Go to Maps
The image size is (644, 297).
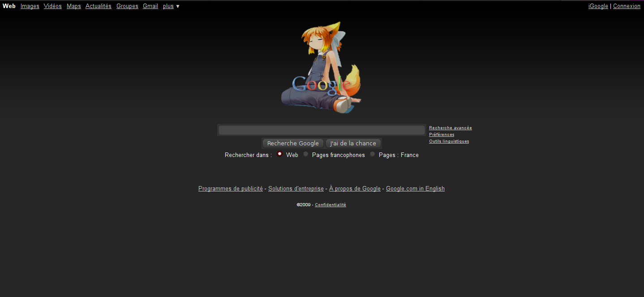pos(74,6)
